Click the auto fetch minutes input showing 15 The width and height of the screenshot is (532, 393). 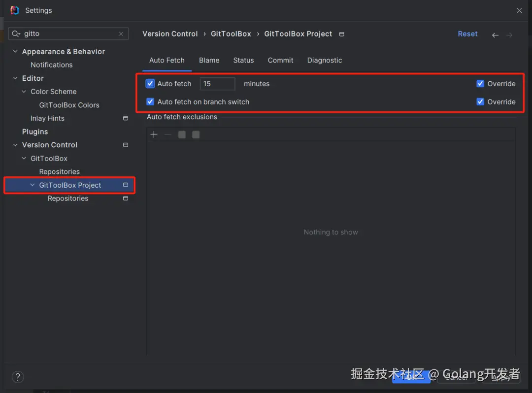[x=217, y=84]
